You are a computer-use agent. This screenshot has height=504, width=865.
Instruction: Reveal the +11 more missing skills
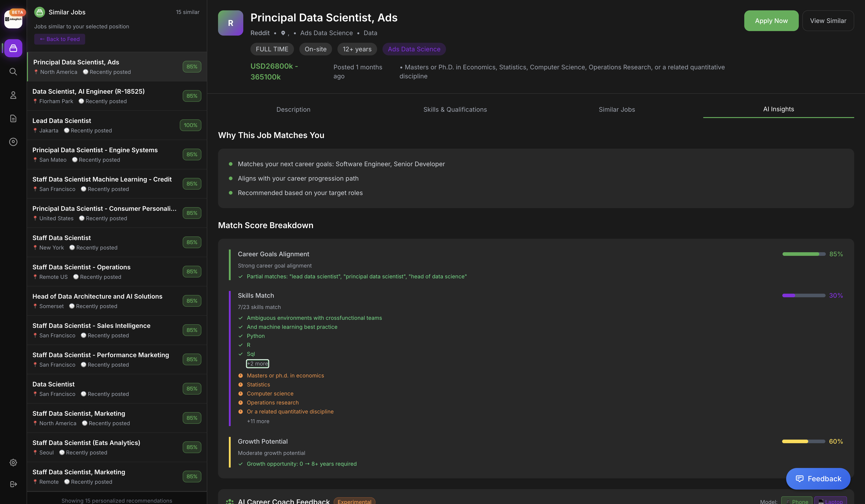pos(258,421)
